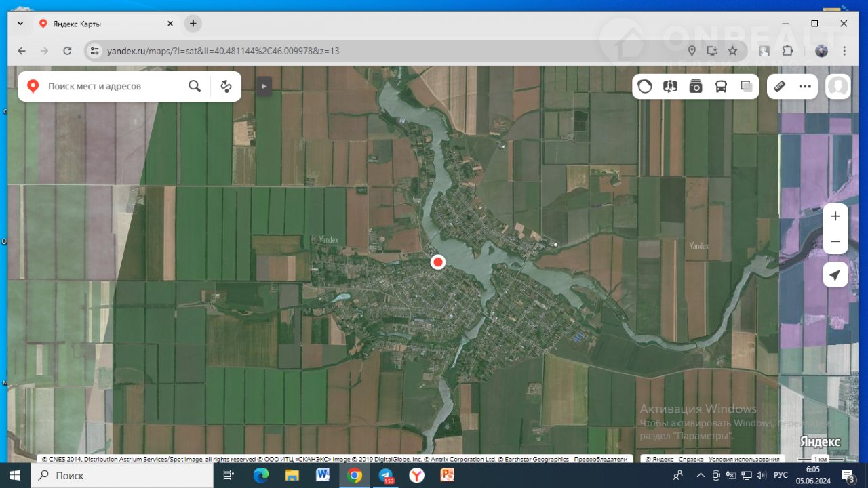Image resolution: width=868 pixels, height=488 pixels.
Task: Toggle street panoramas on the map
Action: [670, 86]
